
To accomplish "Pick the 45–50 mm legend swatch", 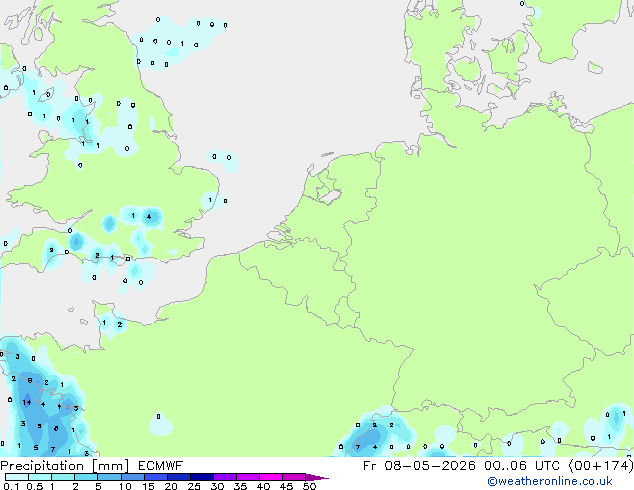I will point(294,477).
